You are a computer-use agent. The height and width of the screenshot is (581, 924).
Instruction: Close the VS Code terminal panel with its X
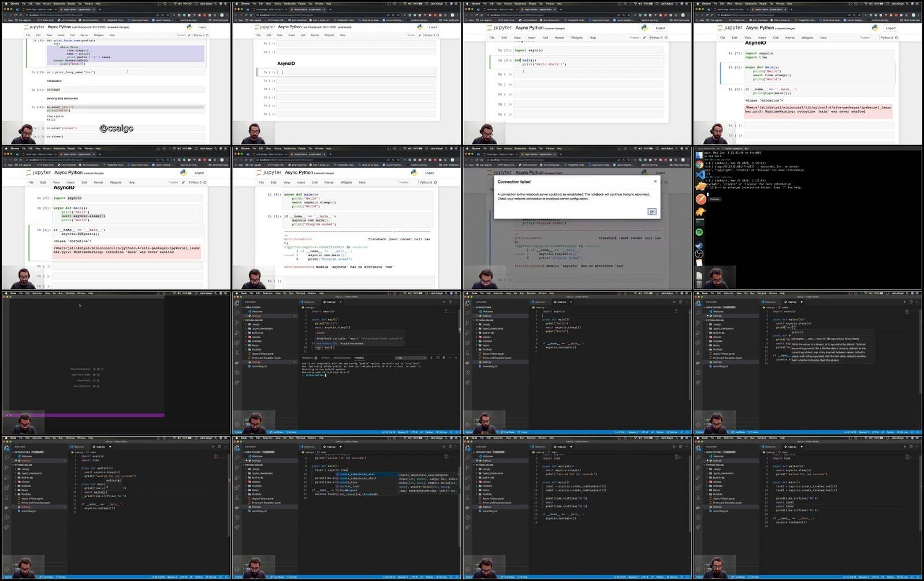(x=456, y=357)
